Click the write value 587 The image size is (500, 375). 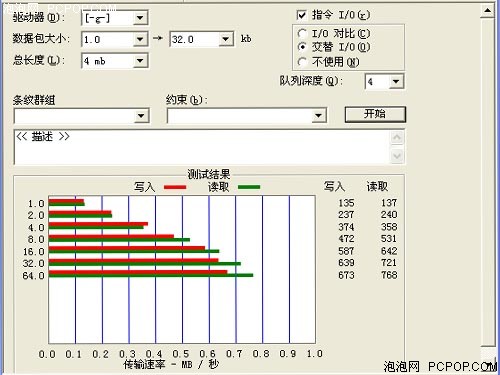(x=346, y=251)
